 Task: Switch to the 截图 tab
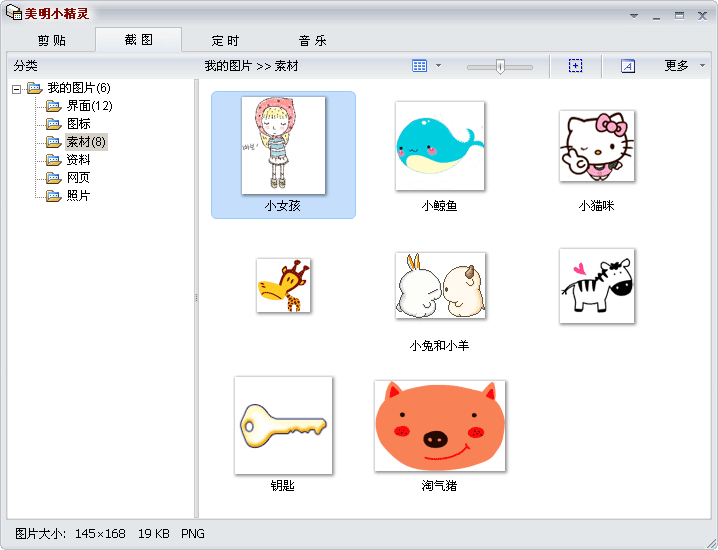click(x=138, y=40)
